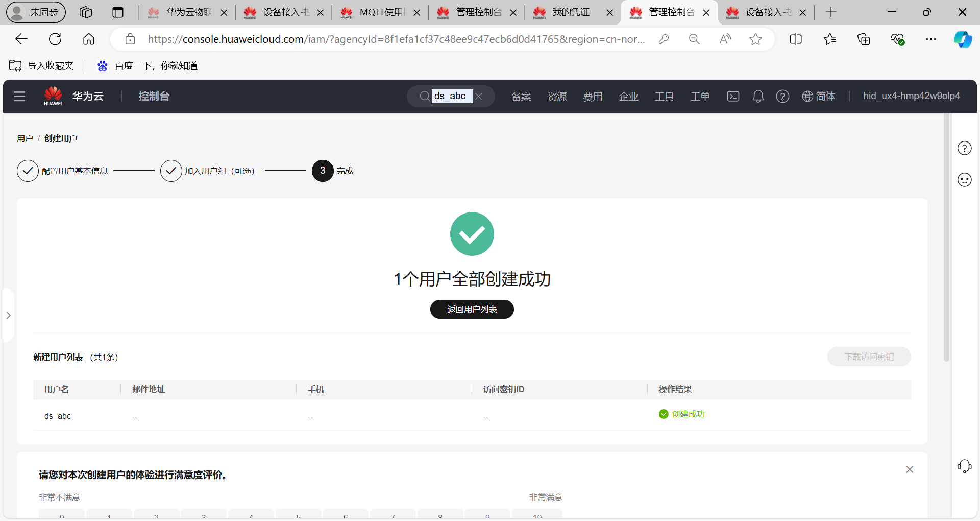This screenshot has width=980, height=521.
Task: Open the help question-mark icon in top bar
Action: click(x=782, y=96)
